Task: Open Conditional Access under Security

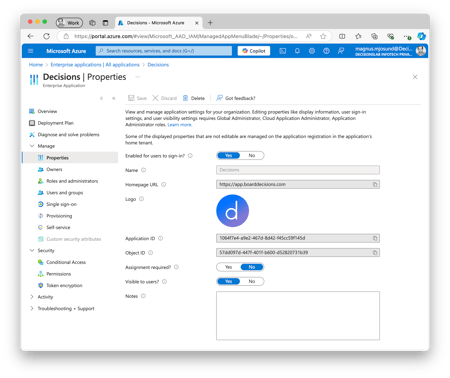Action: [x=66, y=262]
